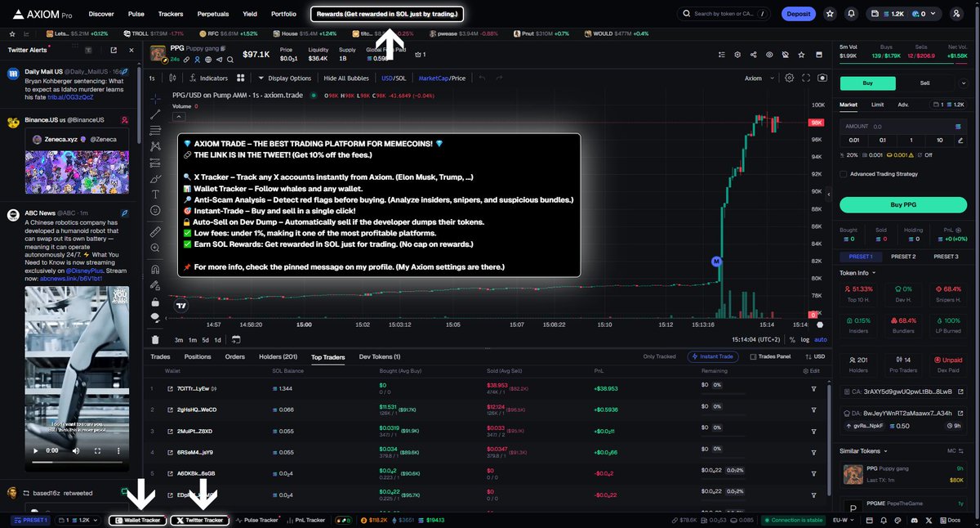Open the Wallet Tracker in bottom bar

(x=137, y=520)
